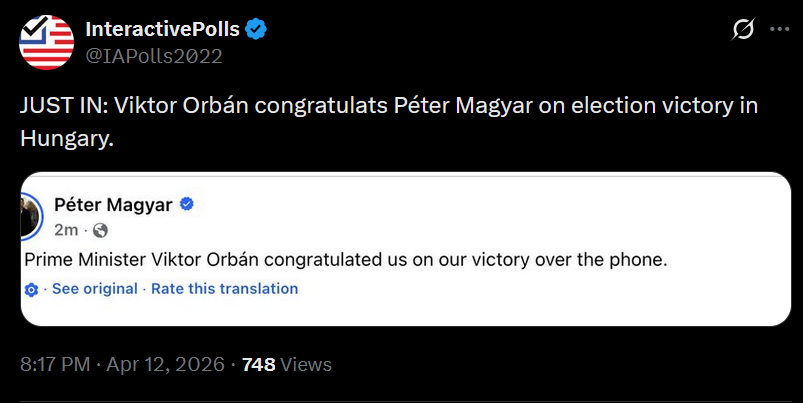Open the 8:17 PM post timestamp

(x=55, y=364)
